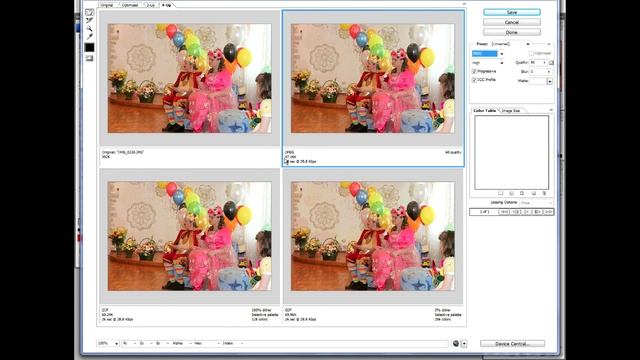Open the optimize panel flyout menu
The image size is (640, 360).
click(x=549, y=44)
